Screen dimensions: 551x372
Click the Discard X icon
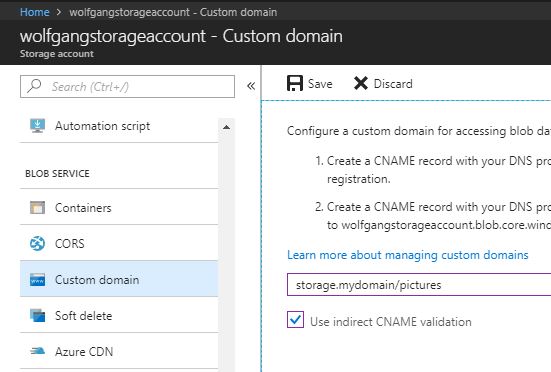click(361, 84)
